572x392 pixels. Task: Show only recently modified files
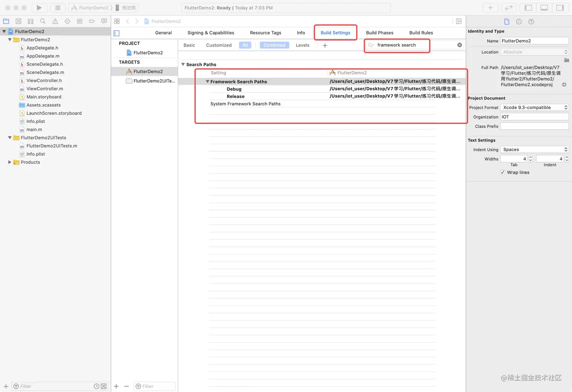tap(96, 386)
